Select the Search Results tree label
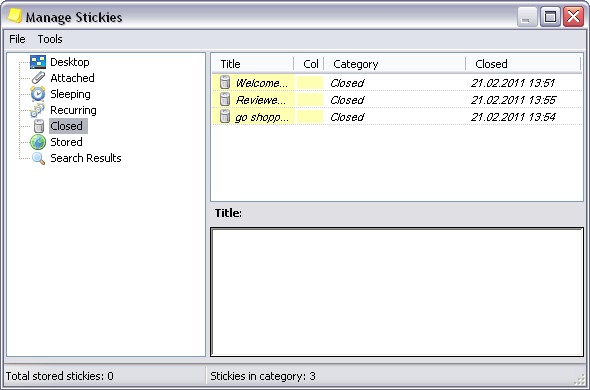This screenshot has height=390, width=590. (x=86, y=158)
